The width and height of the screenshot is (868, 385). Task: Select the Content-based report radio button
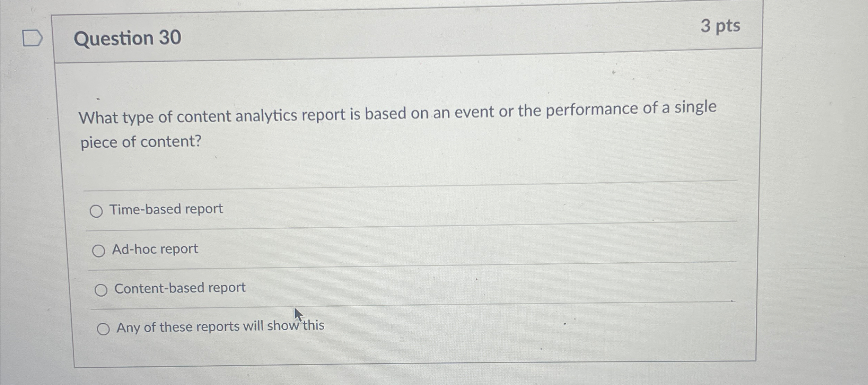coord(102,290)
